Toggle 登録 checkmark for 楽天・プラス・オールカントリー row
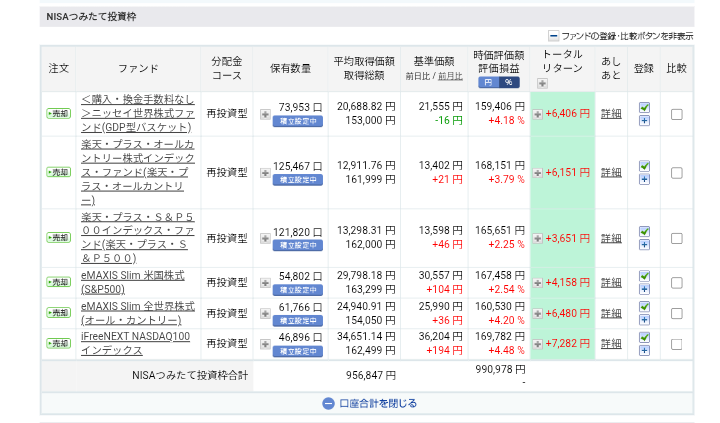Screen dimensions: 720x423 point(644,166)
